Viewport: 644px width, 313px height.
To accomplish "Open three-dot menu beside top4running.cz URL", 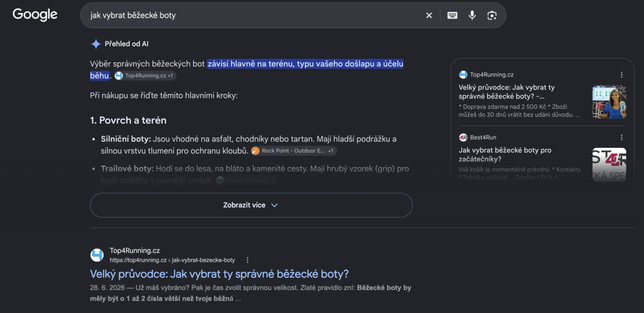I will click(247, 260).
